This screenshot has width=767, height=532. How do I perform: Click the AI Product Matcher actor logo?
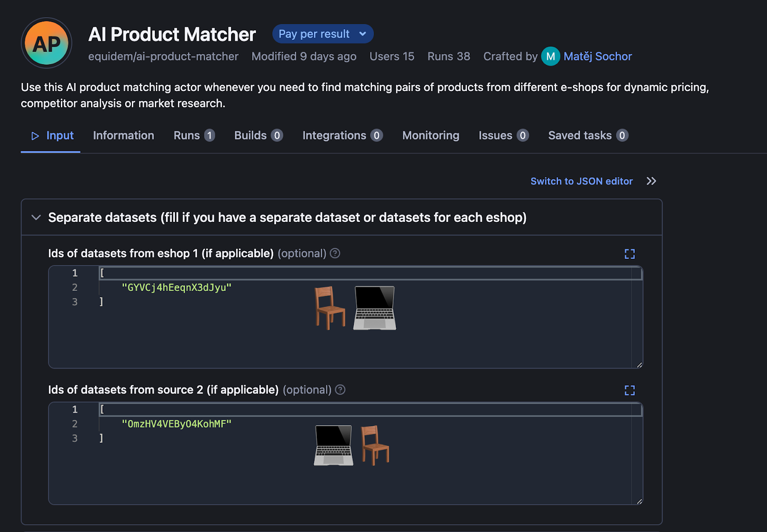46,43
